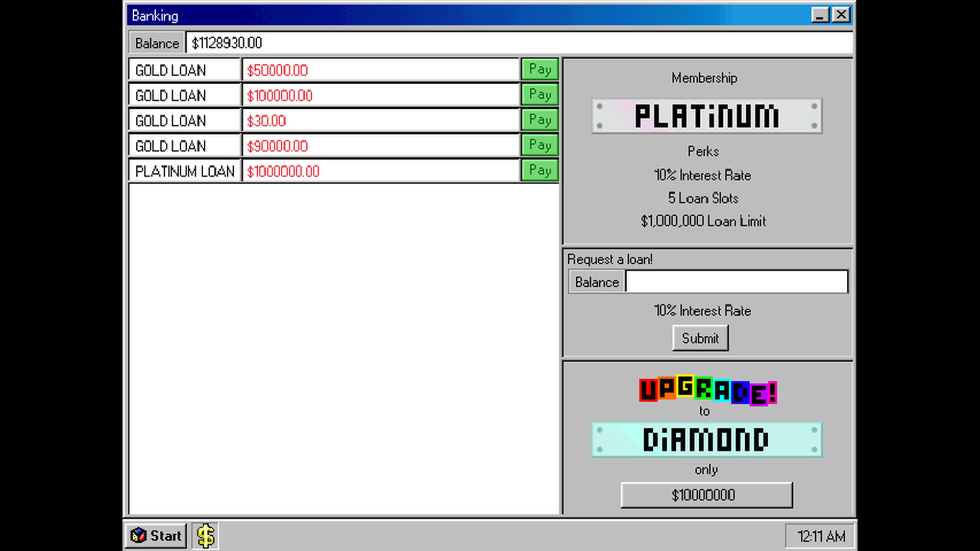Pay the $30.00 GOLD LOAN

[x=540, y=120]
